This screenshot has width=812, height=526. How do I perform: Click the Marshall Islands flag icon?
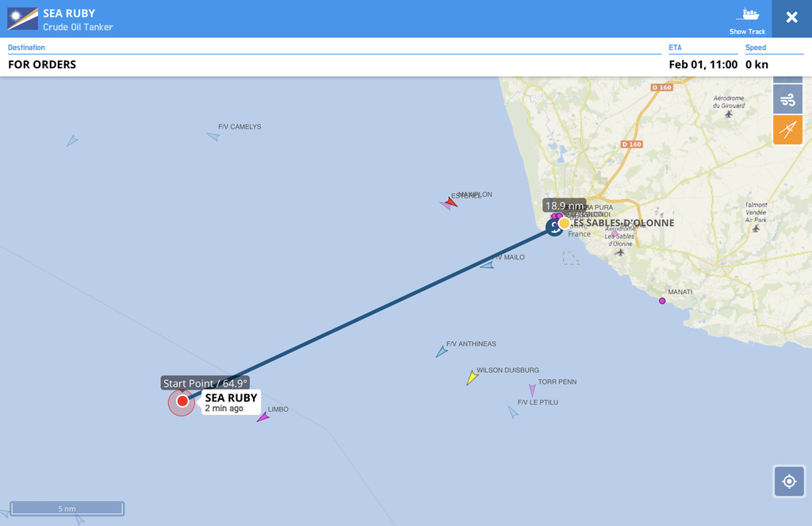point(22,19)
